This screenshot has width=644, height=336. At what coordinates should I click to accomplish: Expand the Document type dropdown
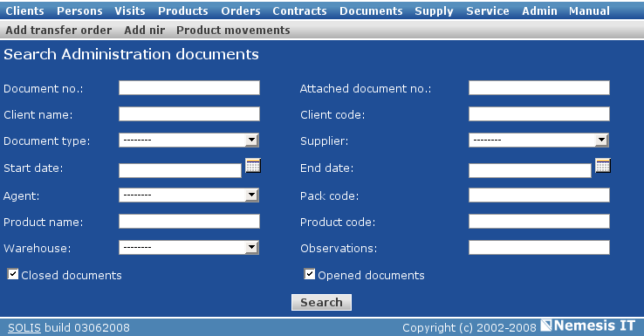click(189, 140)
